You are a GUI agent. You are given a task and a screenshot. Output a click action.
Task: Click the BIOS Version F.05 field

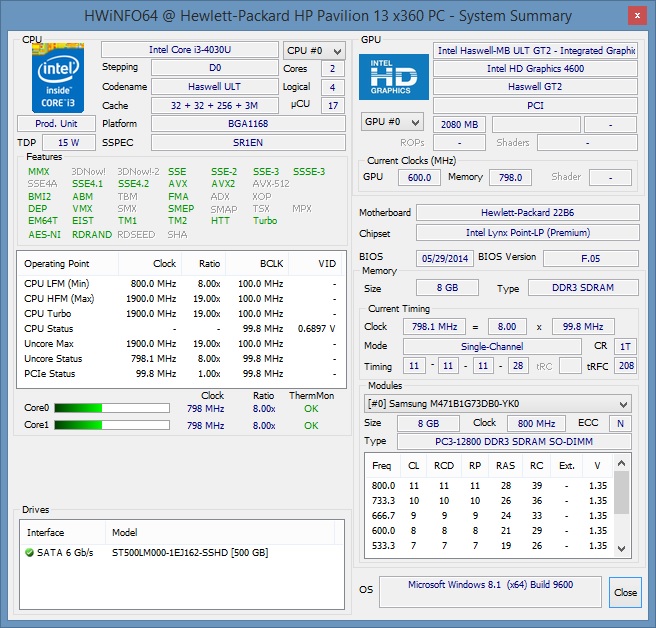591,258
